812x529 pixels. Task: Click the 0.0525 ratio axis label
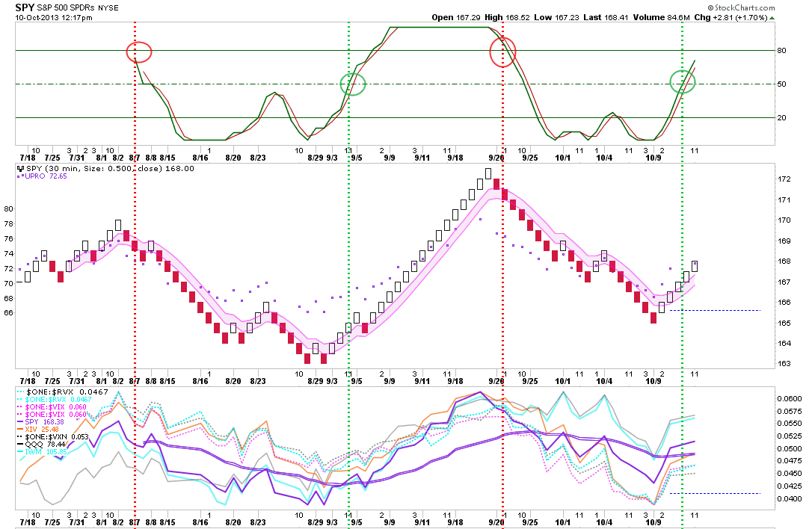tap(790, 436)
